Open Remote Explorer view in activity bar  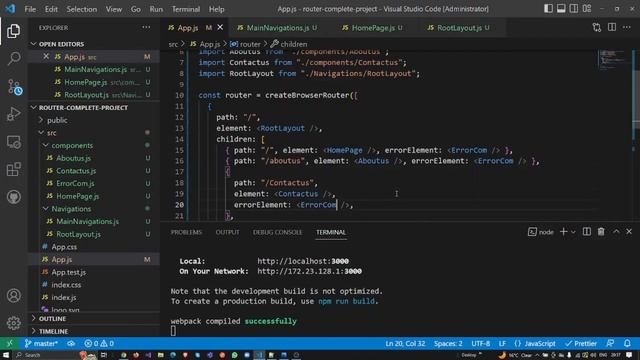pos(13,142)
